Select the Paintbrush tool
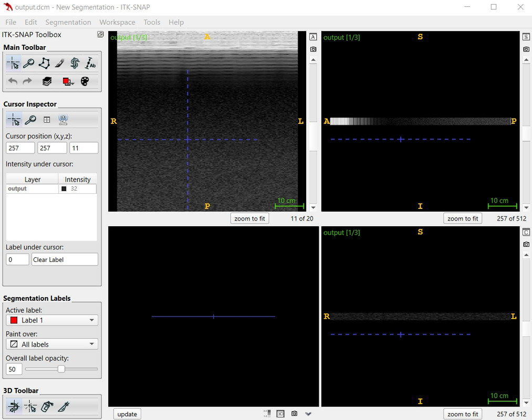This screenshot has width=532, height=420. pos(59,63)
